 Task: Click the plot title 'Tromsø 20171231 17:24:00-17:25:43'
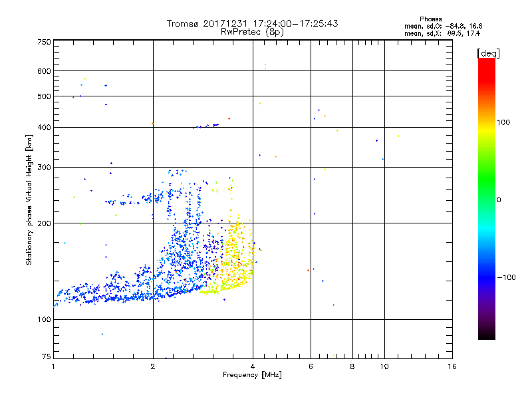pos(253,23)
